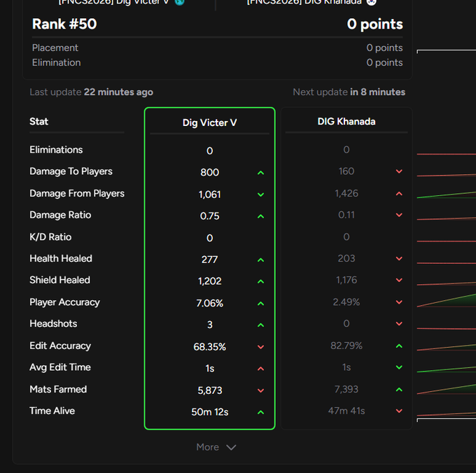Click Khanada's 1,426 damage taken value
The height and width of the screenshot is (473, 476).
(346, 194)
